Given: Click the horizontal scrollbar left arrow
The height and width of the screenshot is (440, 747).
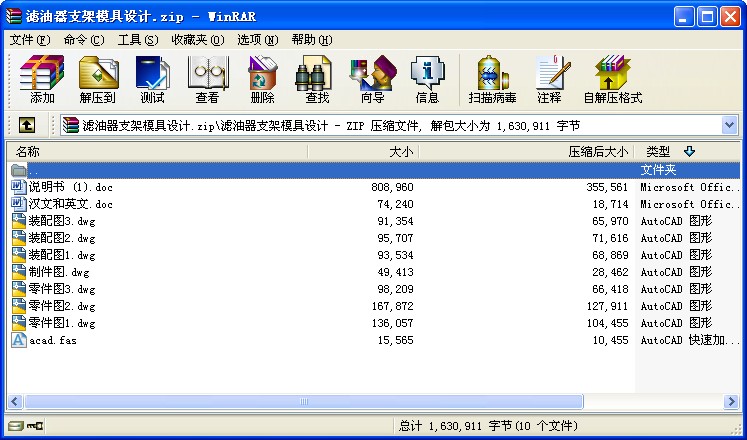Looking at the screenshot, I should pos(15,401).
